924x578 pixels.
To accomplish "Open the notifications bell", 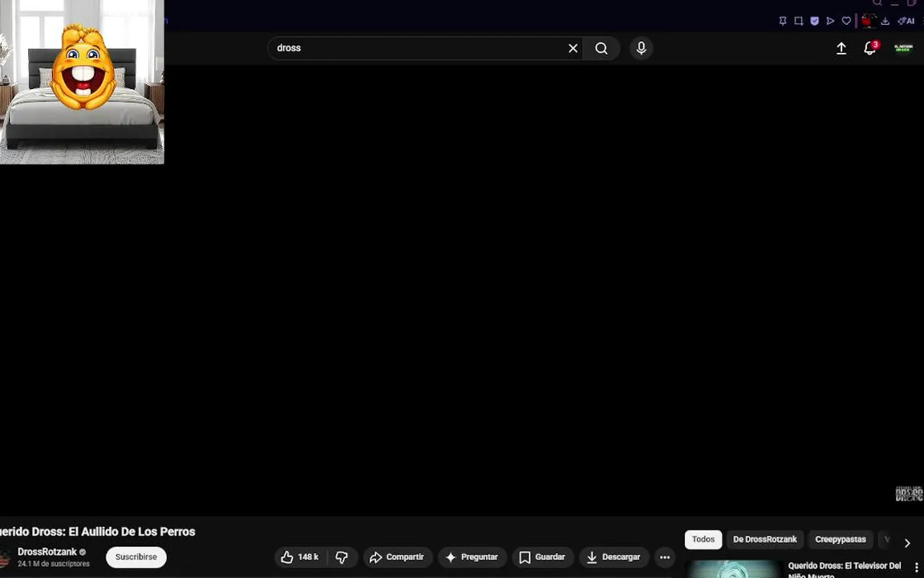I will point(869,48).
